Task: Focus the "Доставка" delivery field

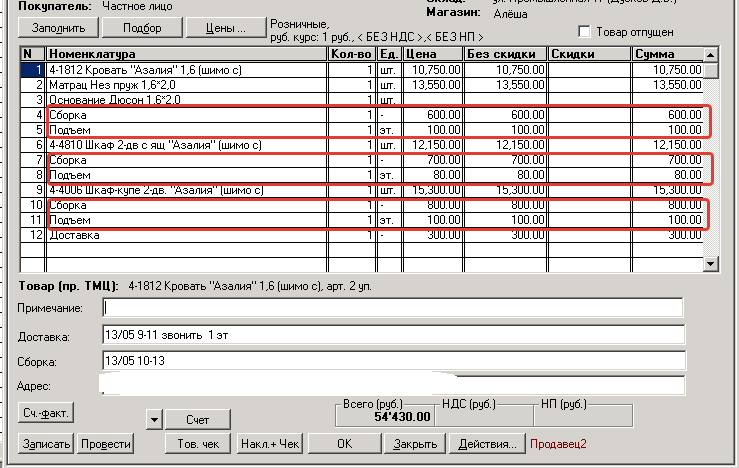Action: pyautogui.click(x=392, y=334)
